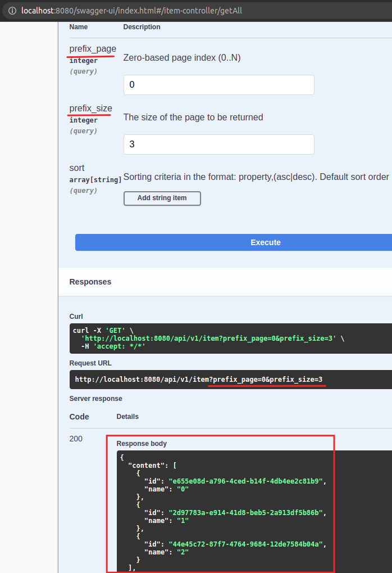The image size is (392, 573).
Task: Click the 200 response code
Action: click(76, 439)
